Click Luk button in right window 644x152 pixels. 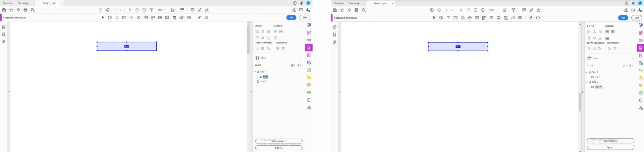click(x=637, y=18)
